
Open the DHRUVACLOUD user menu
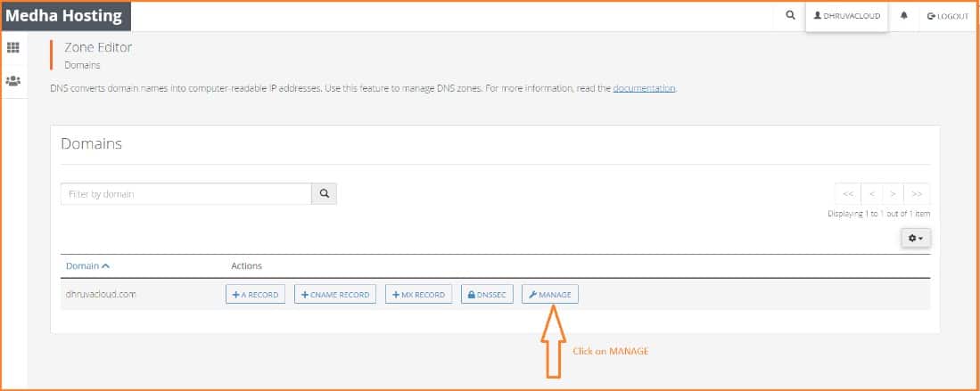point(846,16)
